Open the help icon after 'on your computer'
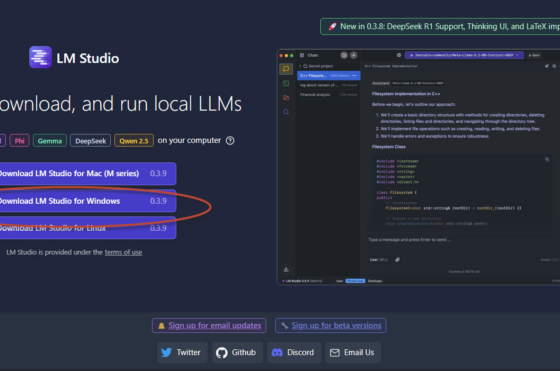Screen dimensions: 560x371 click(x=230, y=141)
